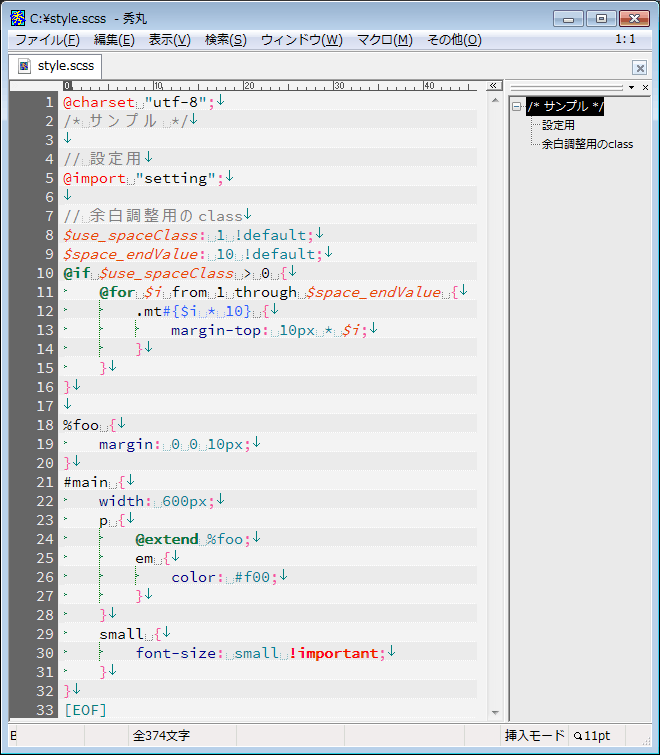The width and height of the screenshot is (660, 755).
Task: Click the scroll-down arrow of the editor
Action: tap(493, 711)
